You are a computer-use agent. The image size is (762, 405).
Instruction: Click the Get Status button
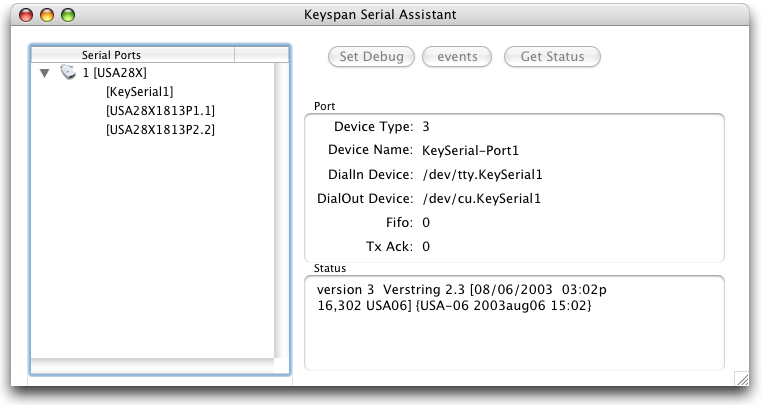(552, 56)
